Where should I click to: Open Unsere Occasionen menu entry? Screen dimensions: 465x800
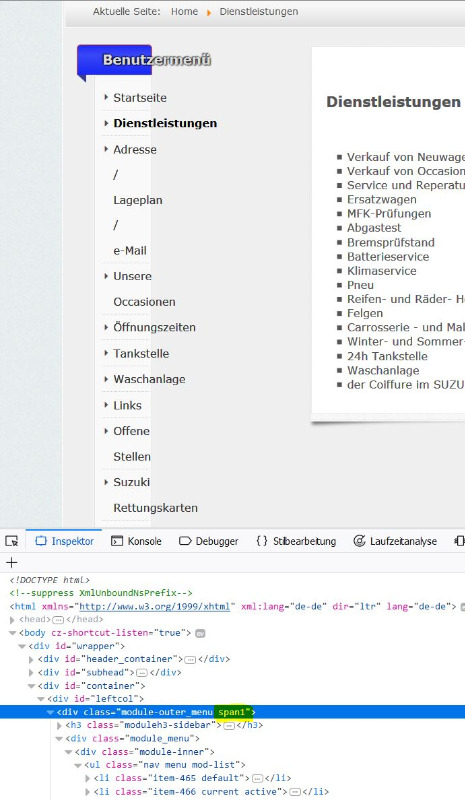click(x=144, y=289)
